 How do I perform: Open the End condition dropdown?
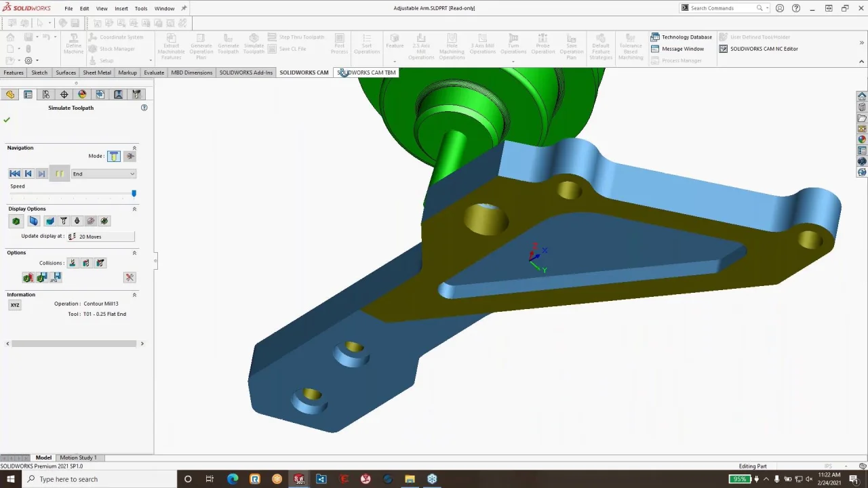point(104,174)
